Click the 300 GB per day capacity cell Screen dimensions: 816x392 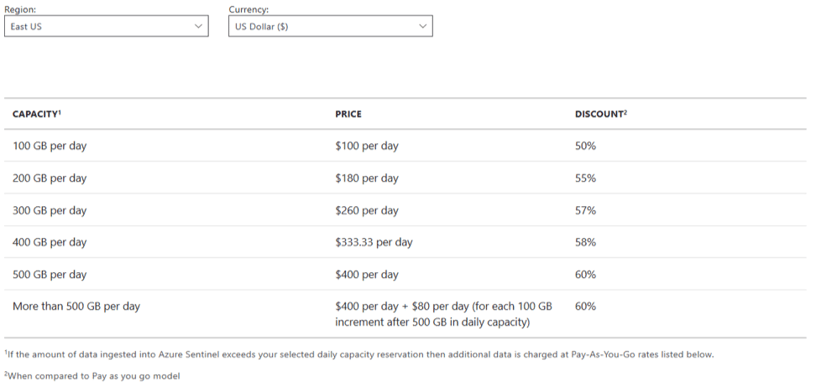(49, 210)
